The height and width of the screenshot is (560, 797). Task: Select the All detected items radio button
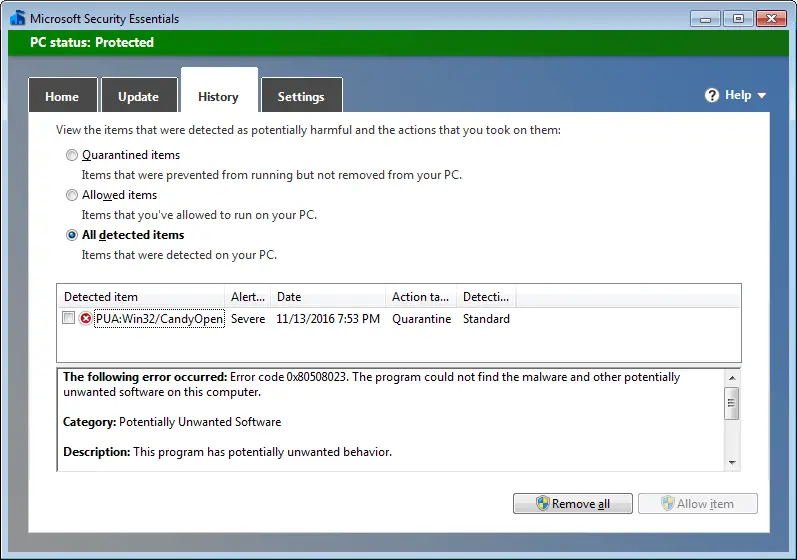pos(72,235)
